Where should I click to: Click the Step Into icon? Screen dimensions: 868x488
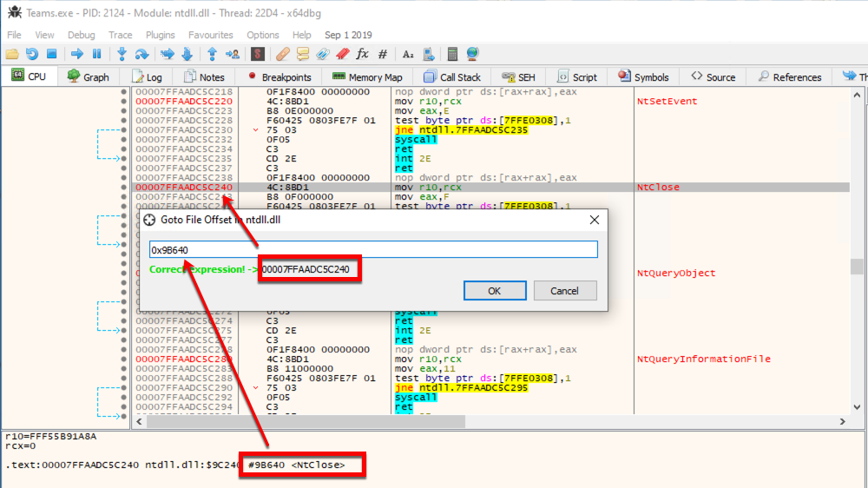[x=122, y=54]
